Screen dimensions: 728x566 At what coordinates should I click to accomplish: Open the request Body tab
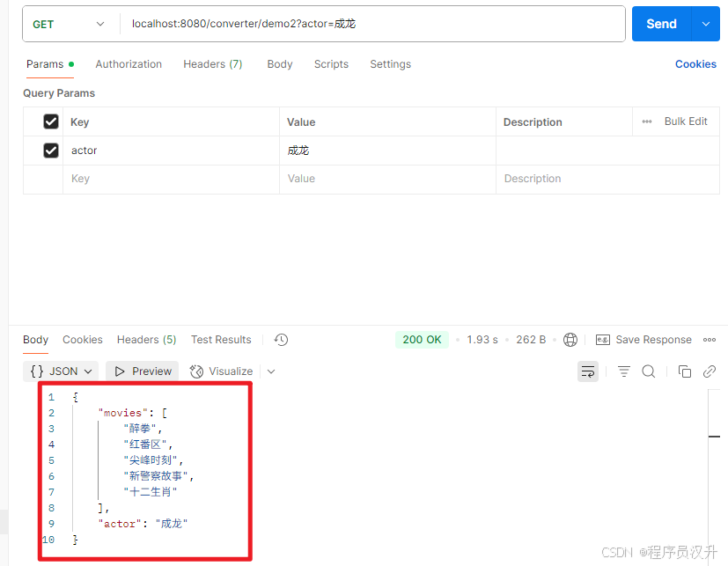(280, 64)
